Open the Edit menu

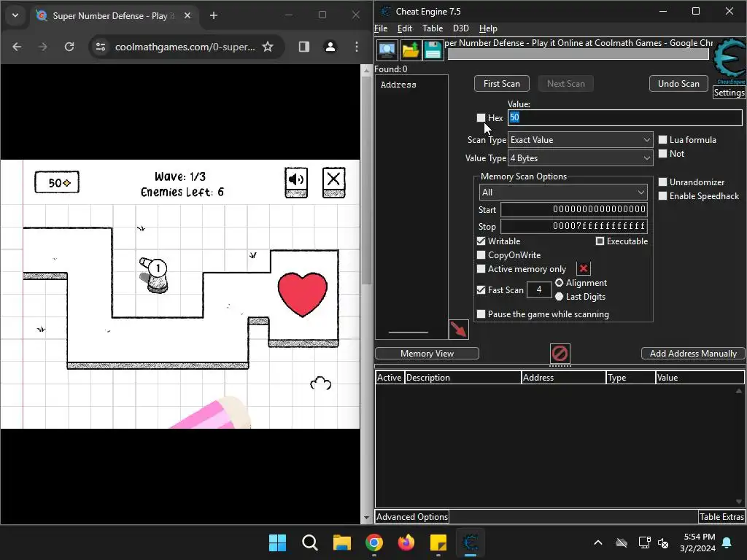pos(404,28)
